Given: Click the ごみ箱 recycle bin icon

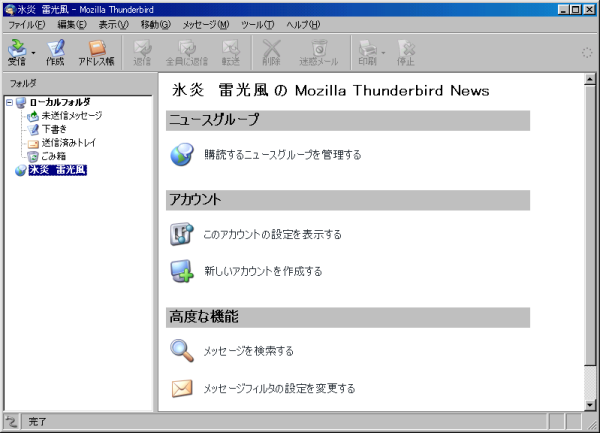Looking at the screenshot, I should point(33,156).
